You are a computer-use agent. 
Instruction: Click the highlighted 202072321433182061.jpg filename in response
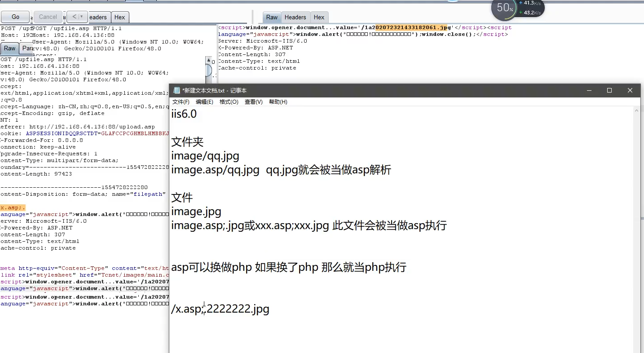[x=411, y=27]
